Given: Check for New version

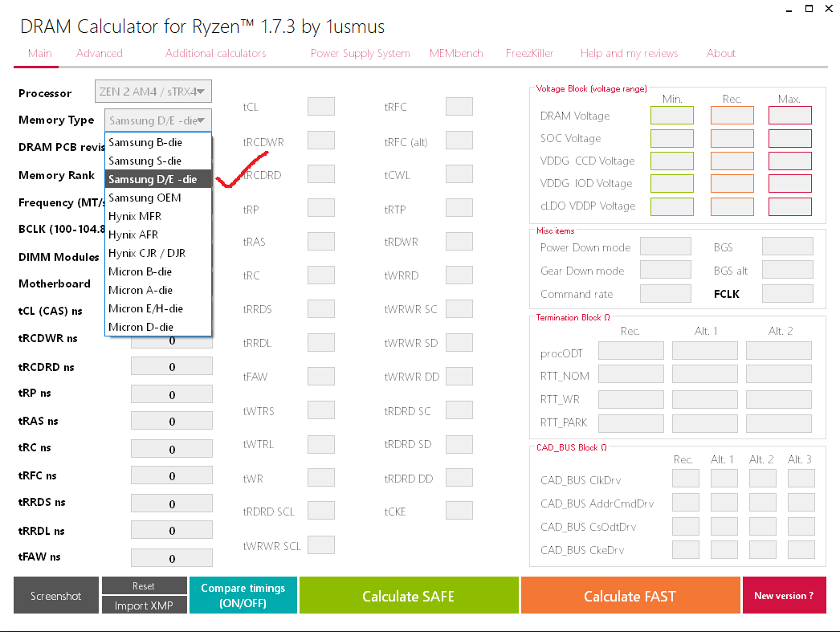Looking at the screenshot, I should pos(784,596).
